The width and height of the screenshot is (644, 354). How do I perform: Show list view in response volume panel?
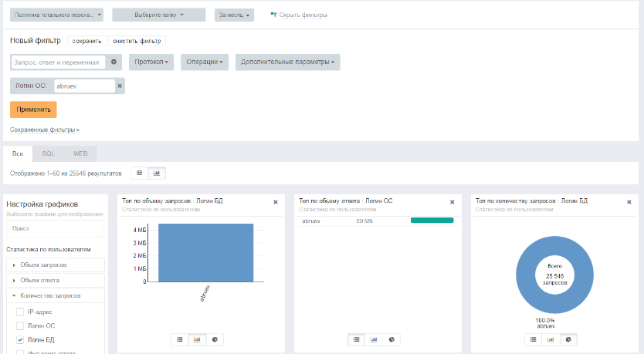(356, 339)
